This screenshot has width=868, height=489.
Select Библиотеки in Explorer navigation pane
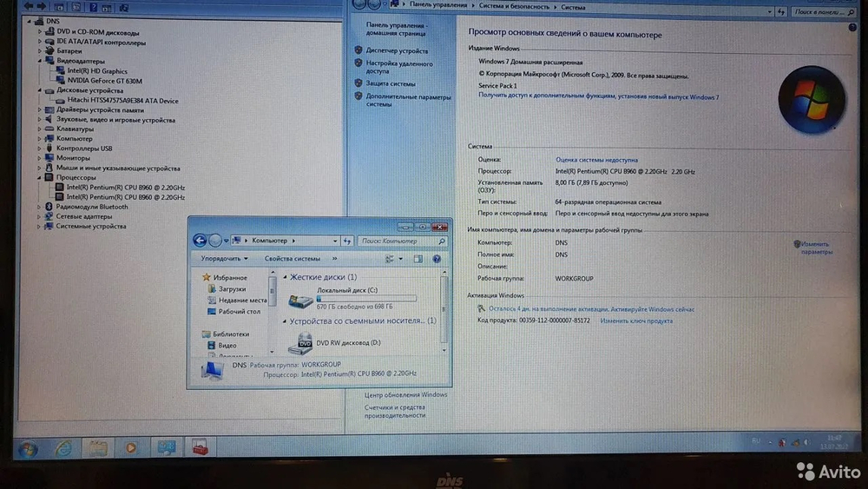point(231,334)
